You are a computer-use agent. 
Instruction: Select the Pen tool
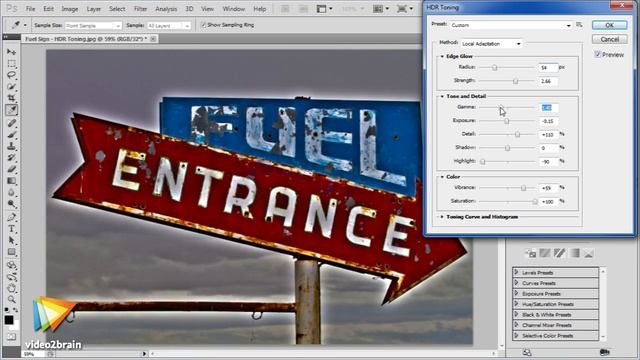(x=11, y=217)
